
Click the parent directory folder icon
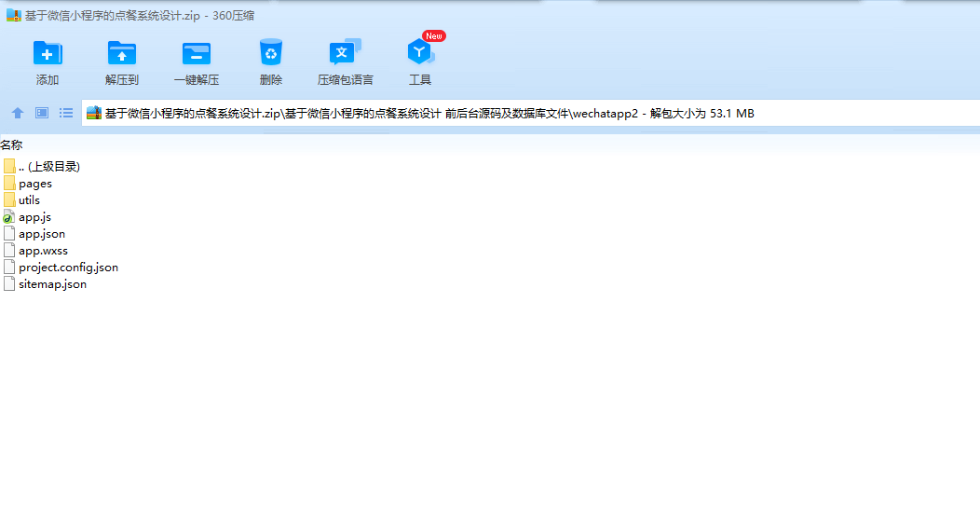click(9, 166)
